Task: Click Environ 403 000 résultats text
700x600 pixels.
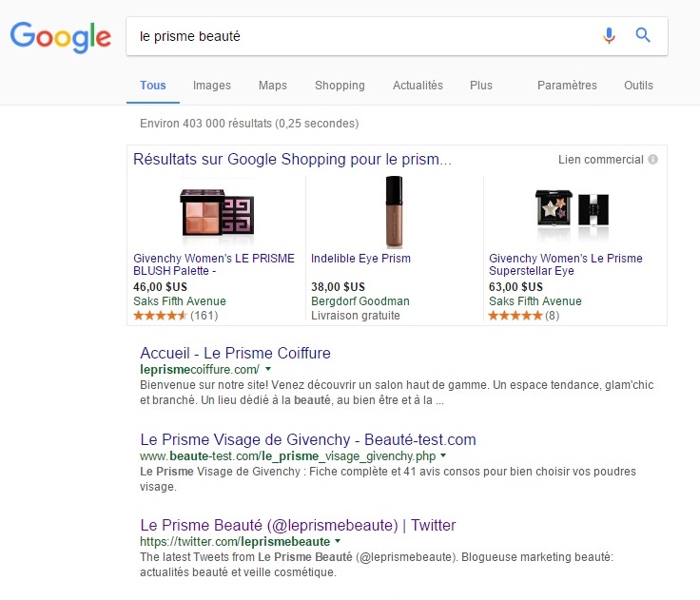Action: (249, 124)
